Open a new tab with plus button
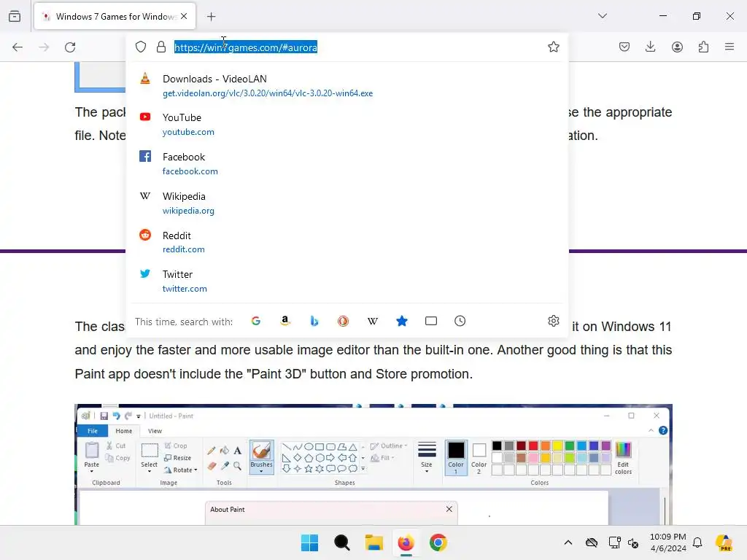 point(211,17)
